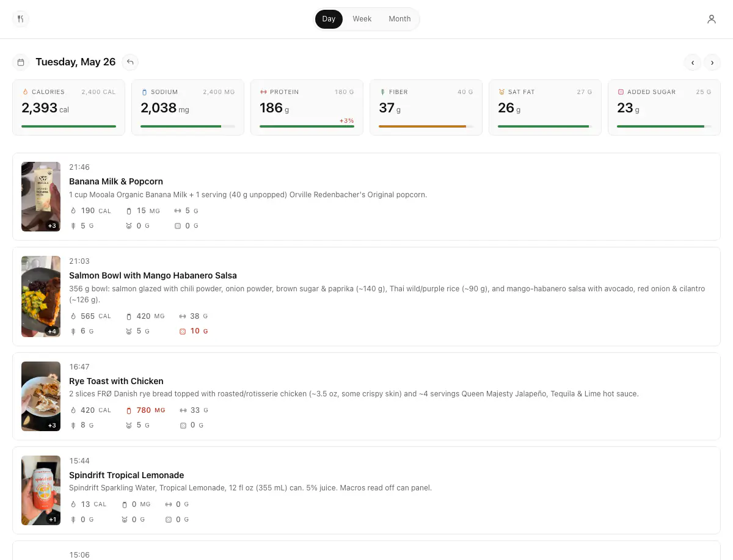The image size is (733, 560).
Task: Open the user profile icon
Action: [x=712, y=19]
